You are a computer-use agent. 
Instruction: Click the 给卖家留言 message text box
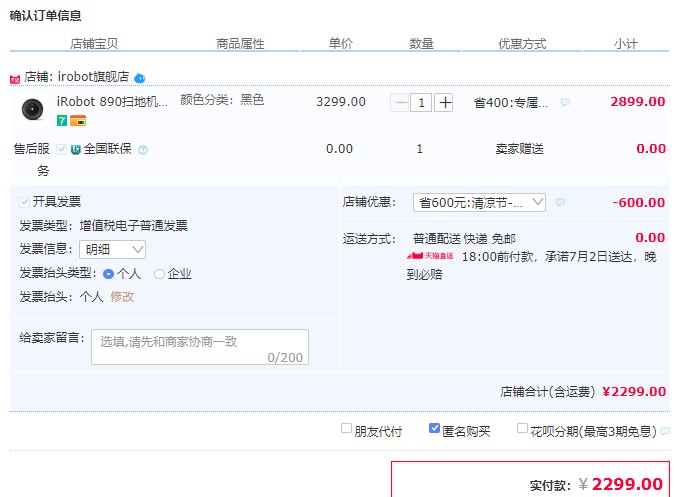[x=200, y=347]
